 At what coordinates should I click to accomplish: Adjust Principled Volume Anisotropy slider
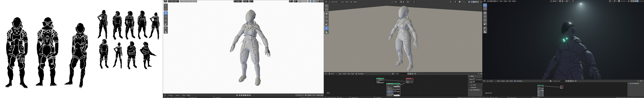click(x=394, y=92)
